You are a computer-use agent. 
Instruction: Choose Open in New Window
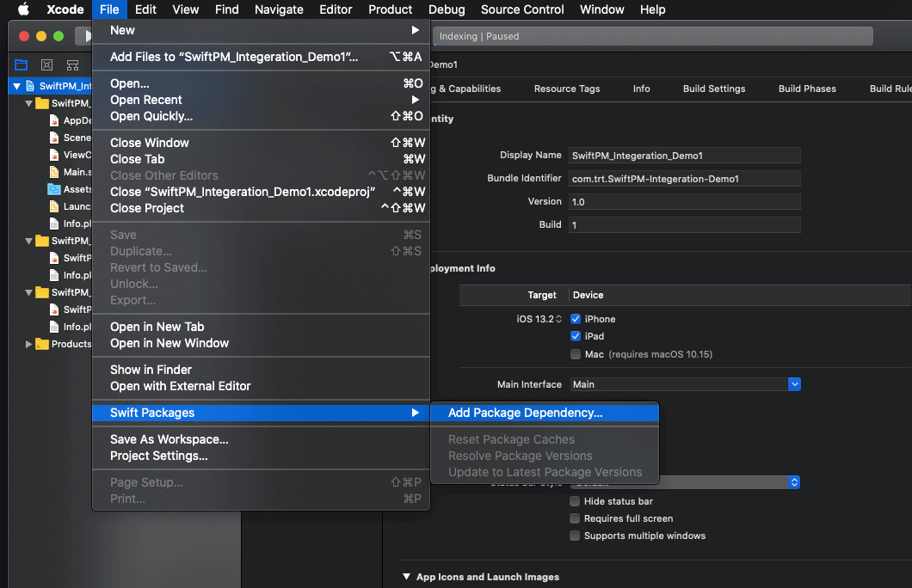coord(261,343)
